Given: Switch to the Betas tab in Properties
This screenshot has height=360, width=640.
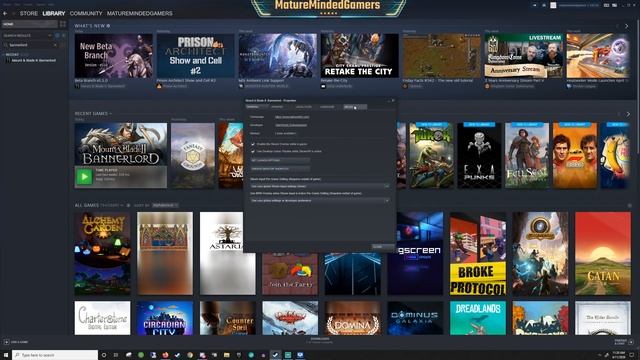Looking at the screenshot, I should [354, 107].
